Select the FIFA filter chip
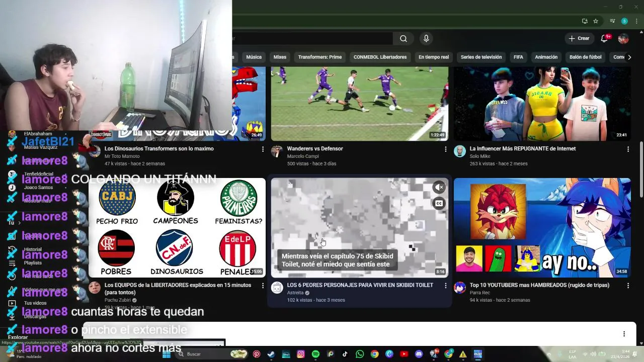The height and width of the screenshot is (362, 644). click(x=518, y=57)
